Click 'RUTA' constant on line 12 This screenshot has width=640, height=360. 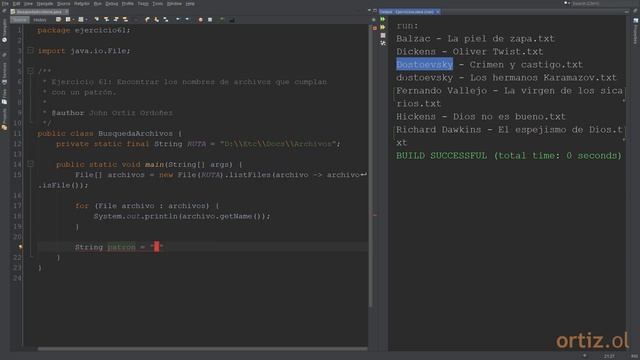(196, 144)
